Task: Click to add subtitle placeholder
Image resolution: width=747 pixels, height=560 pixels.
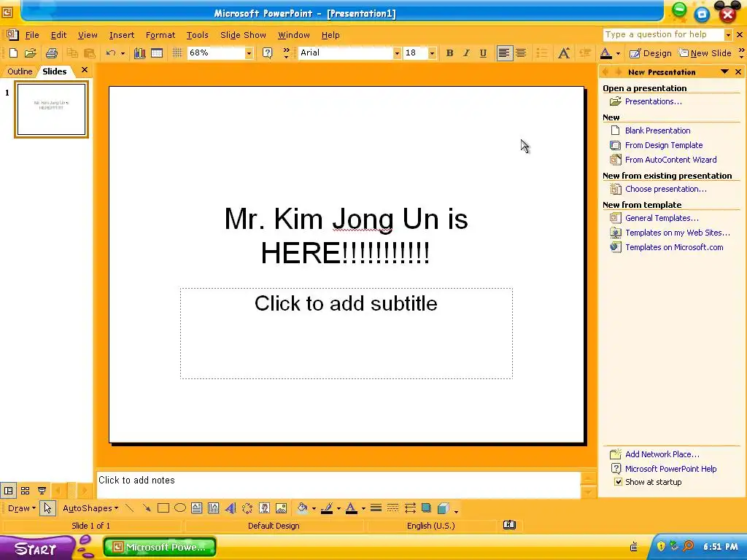Action: (x=347, y=333)
